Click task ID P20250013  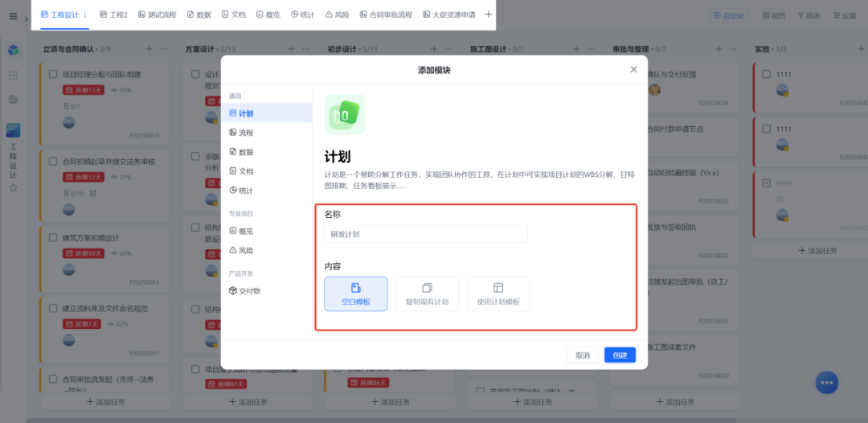[x=144, y=282]
